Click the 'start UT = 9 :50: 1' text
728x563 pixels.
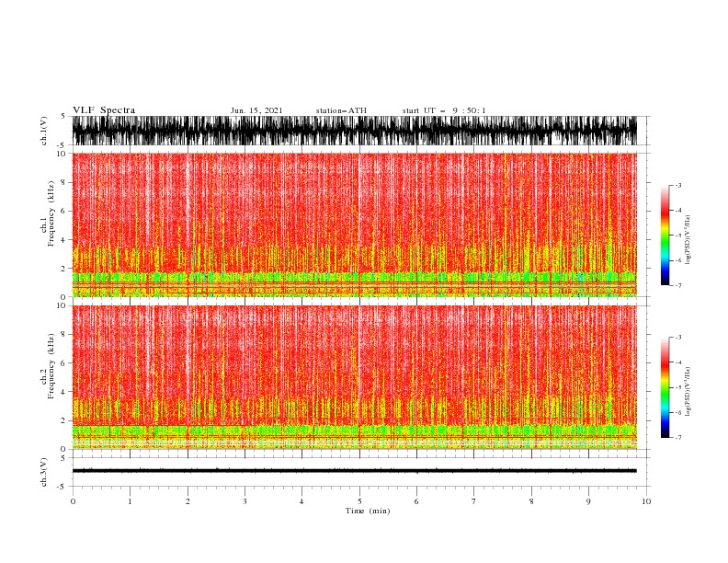444,110
